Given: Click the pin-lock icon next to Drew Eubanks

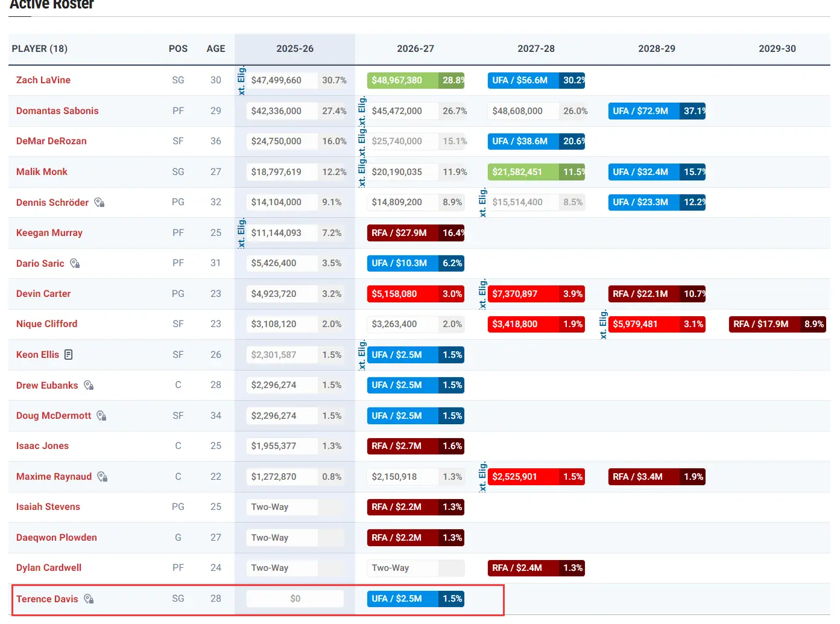Looking at the screenshot, I should pyautogui.click(x=89, y=386).
